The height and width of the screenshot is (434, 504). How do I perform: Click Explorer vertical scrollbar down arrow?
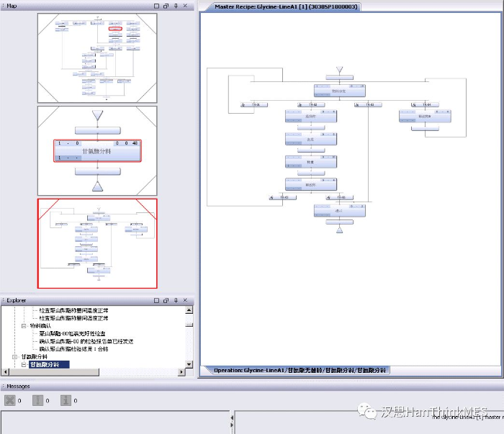point(189,363)
